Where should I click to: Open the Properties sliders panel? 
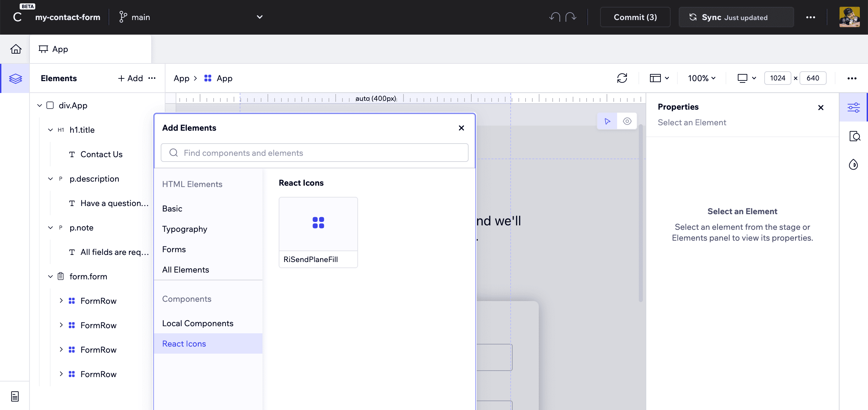click(853, 108)
